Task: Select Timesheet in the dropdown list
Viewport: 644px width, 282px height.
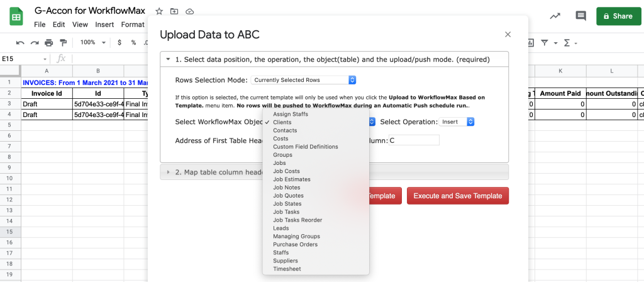Action: point(287,269)
